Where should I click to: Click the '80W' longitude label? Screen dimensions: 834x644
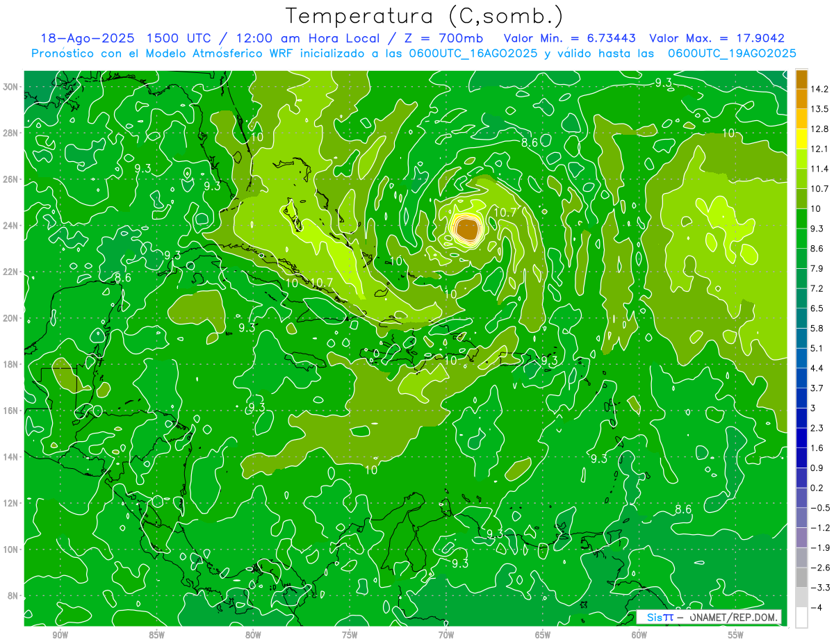254,634
